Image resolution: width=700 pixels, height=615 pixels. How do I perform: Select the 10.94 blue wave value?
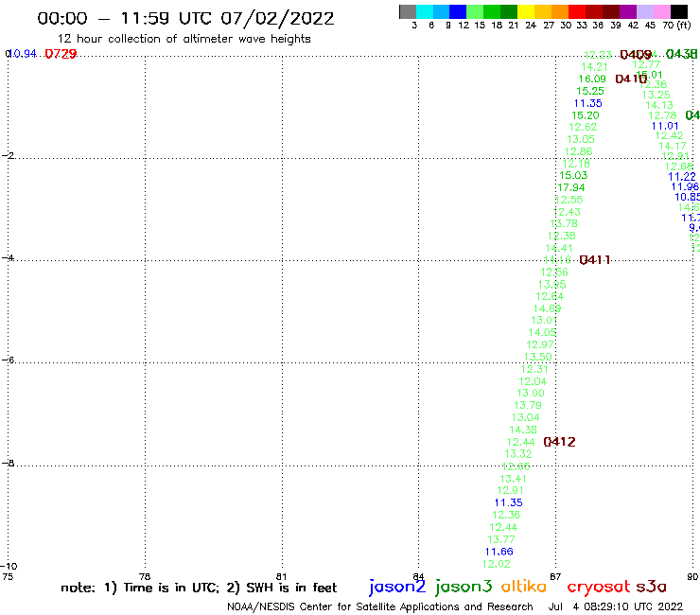tap(23, 54)
